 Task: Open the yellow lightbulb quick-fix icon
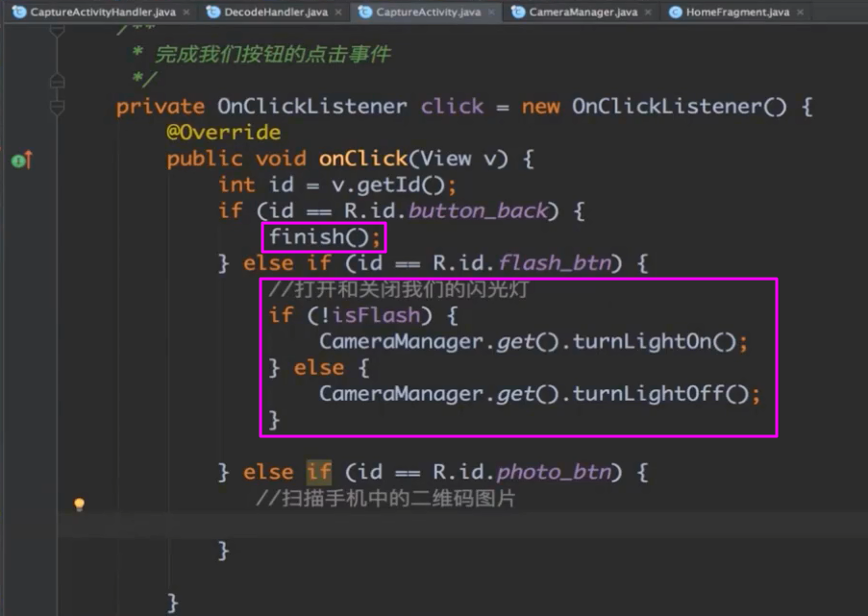(x=79, y=505)
